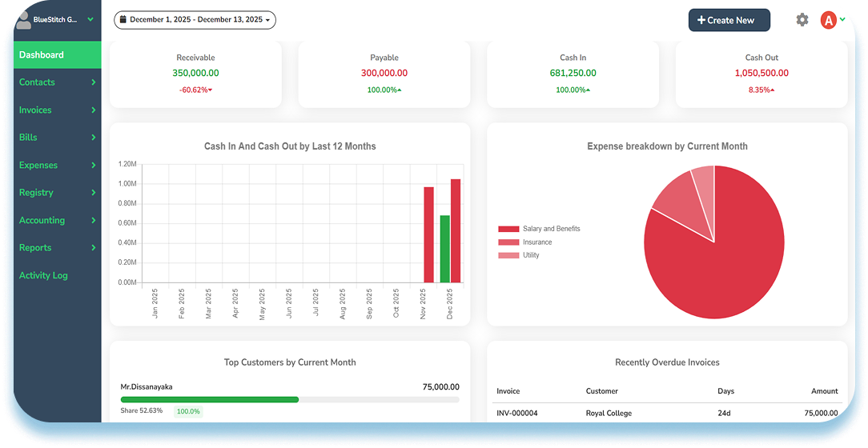Click Mr.Dissanayaka share progress bar
Viewport: 868px width, 448px height.
coord(290,399)
